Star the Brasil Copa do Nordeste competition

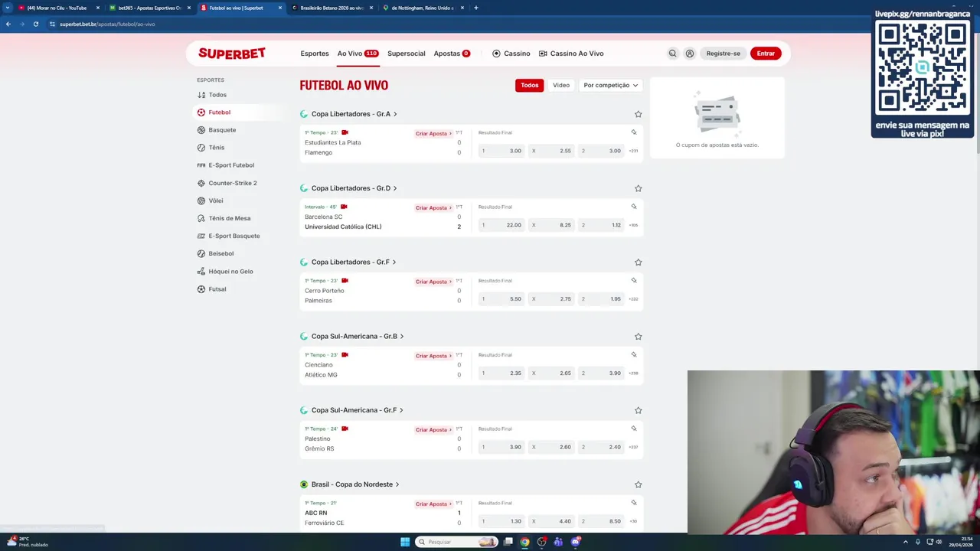pos(638,484)
